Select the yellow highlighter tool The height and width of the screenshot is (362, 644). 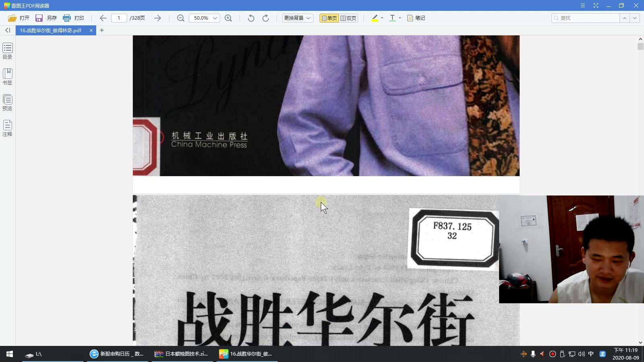375,18
